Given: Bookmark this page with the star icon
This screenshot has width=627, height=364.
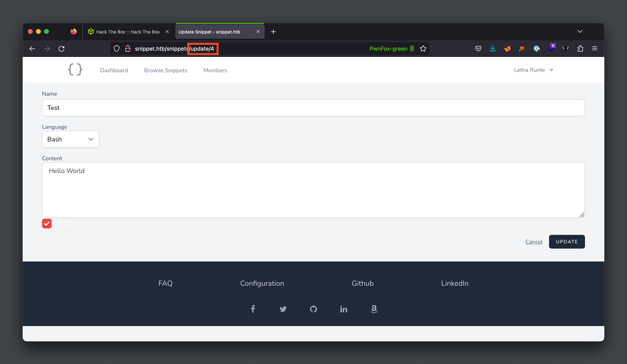Looking at the screenshot, I should pos(423,49).
